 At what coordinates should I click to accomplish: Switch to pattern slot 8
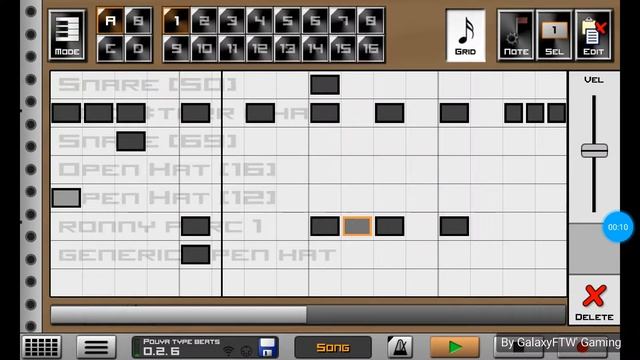370,21
